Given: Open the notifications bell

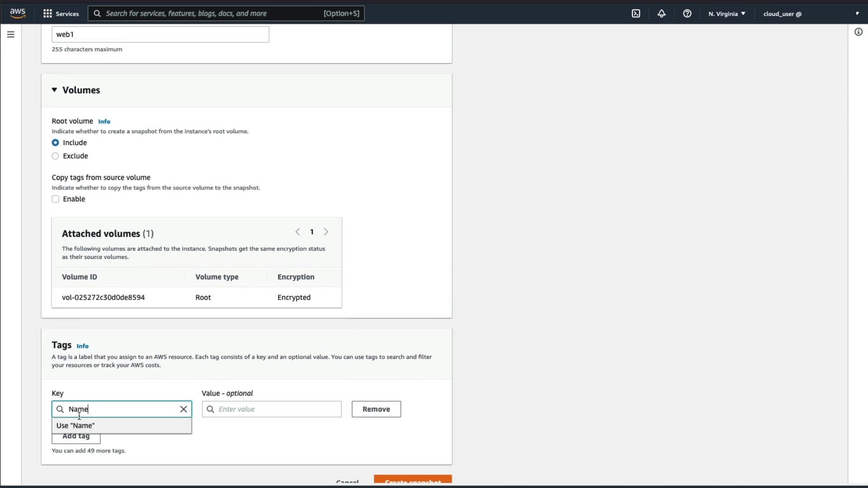Looking at the screenshot, I should 661,14.
